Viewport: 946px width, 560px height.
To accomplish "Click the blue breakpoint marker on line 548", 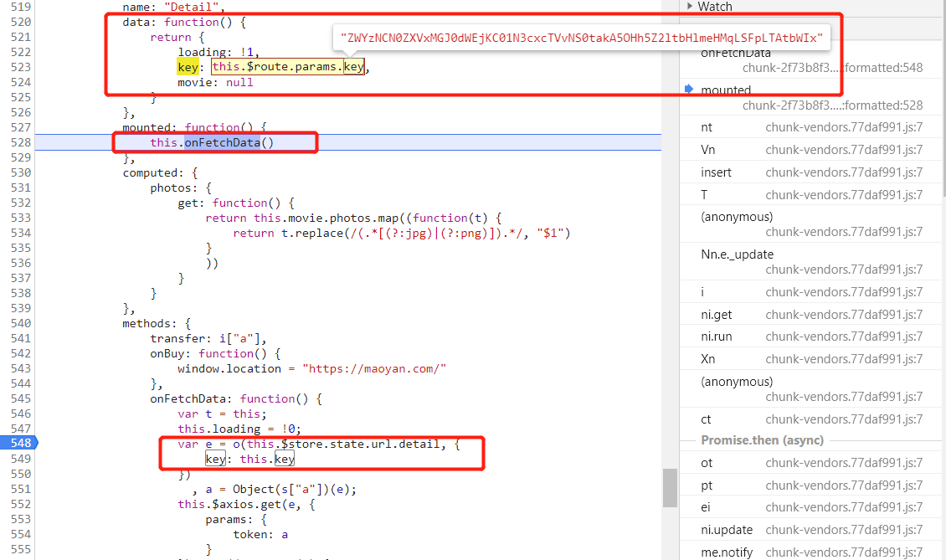I will (18, 444).
